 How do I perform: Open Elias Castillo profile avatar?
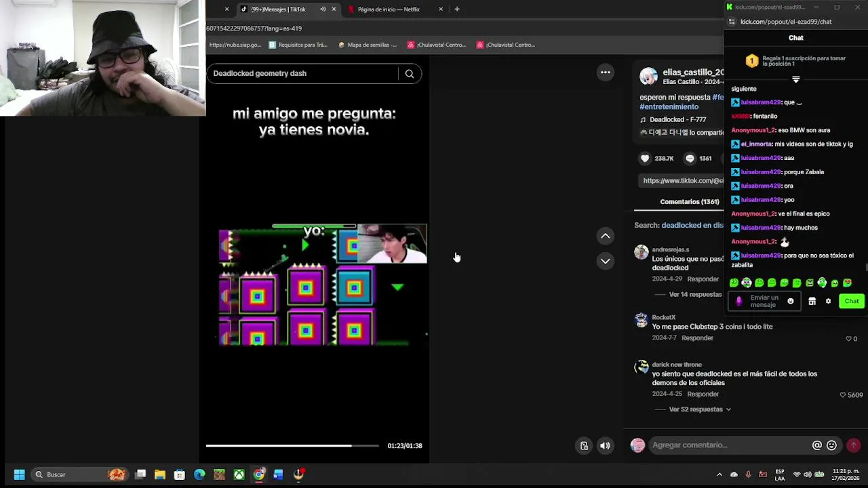[x=649, y=77]
